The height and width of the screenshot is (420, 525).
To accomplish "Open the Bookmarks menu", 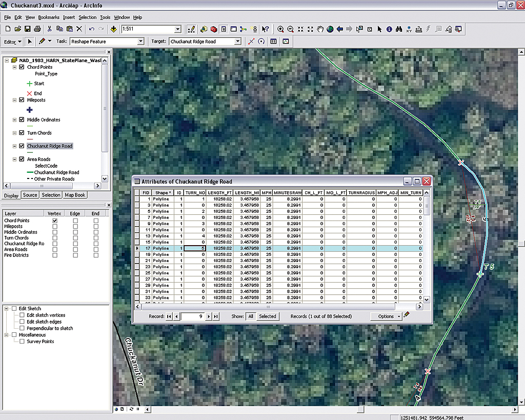I will pos(49,17).
